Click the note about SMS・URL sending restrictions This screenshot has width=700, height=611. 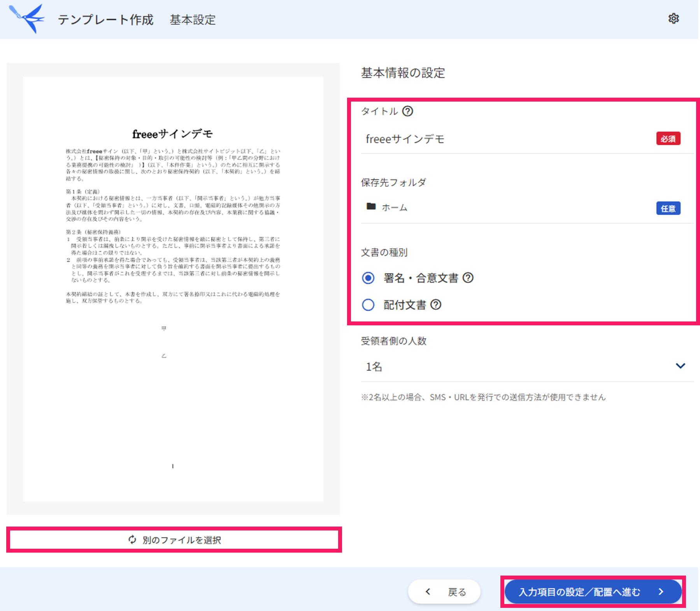(483, 397)
